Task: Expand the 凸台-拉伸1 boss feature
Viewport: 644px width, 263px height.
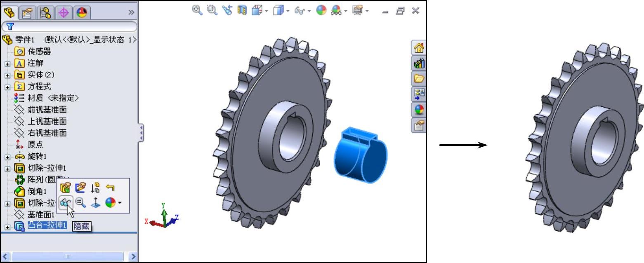Action: (7, 227)
